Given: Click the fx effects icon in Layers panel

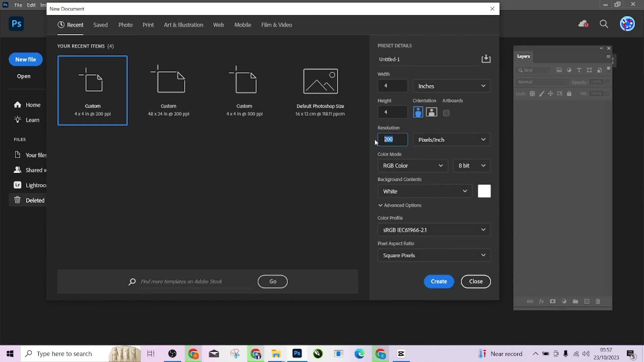Looking at the screenshot, I should (541, 301).
